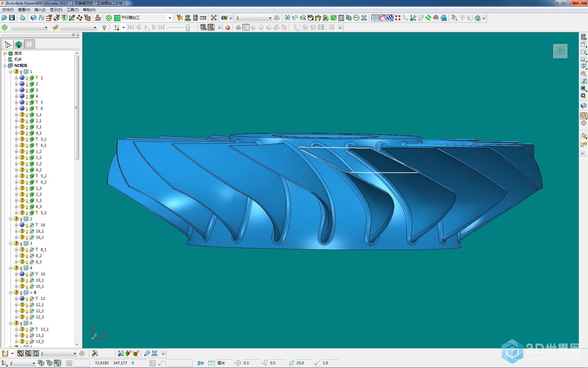588x368 pixels.
Task: Open the 查看(V) menu
Action: click(x=24, y=10)
